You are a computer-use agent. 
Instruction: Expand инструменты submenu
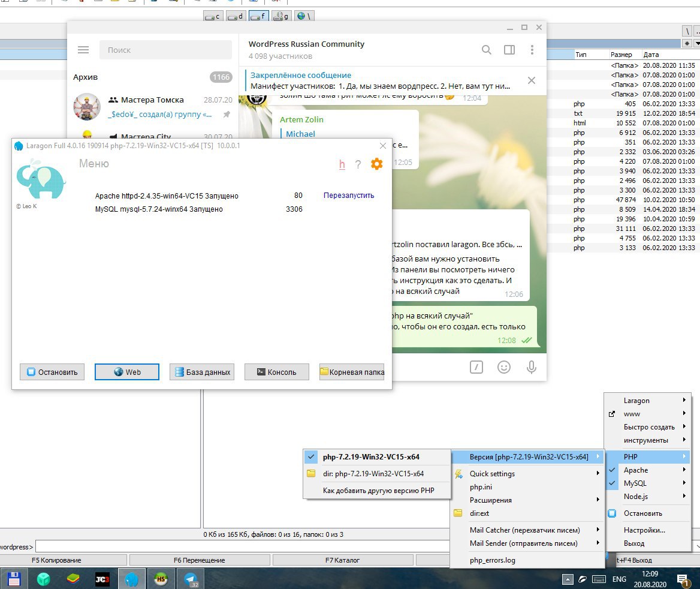pyautogui.click(x=647, y=440)
